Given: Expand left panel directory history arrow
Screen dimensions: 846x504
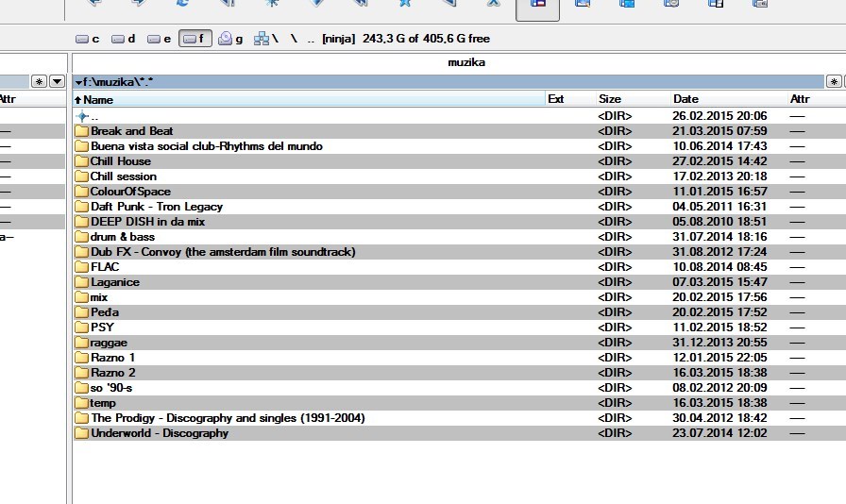Looking at the screenshot, I should pyautogui.click(x=57, y=82).
